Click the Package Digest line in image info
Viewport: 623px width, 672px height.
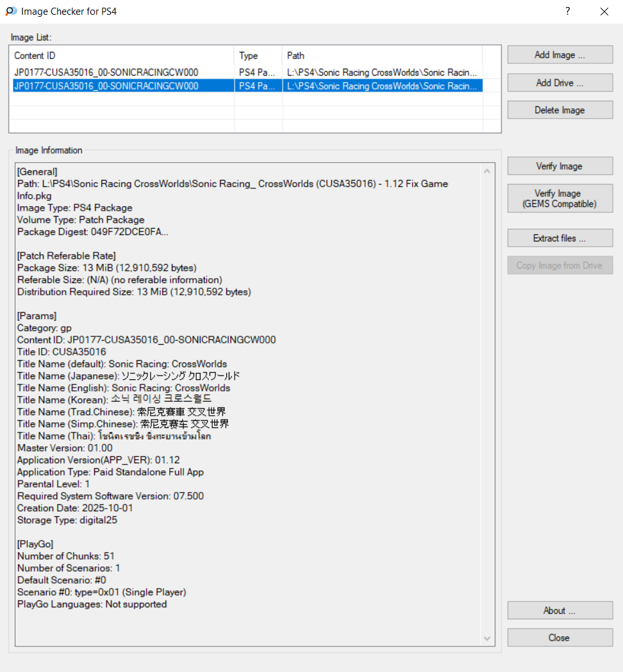pyautogui.click(x=93, y=232)
